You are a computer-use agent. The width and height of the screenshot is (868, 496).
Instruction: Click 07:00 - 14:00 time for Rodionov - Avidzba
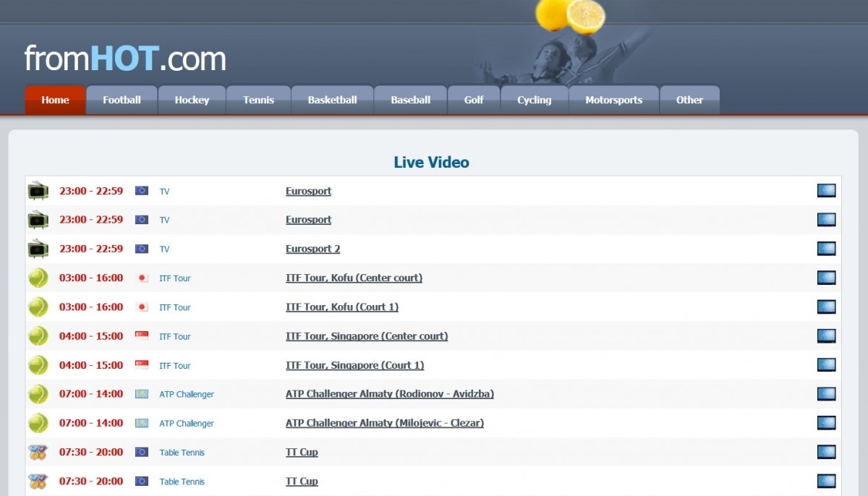[x=91, y=394]
